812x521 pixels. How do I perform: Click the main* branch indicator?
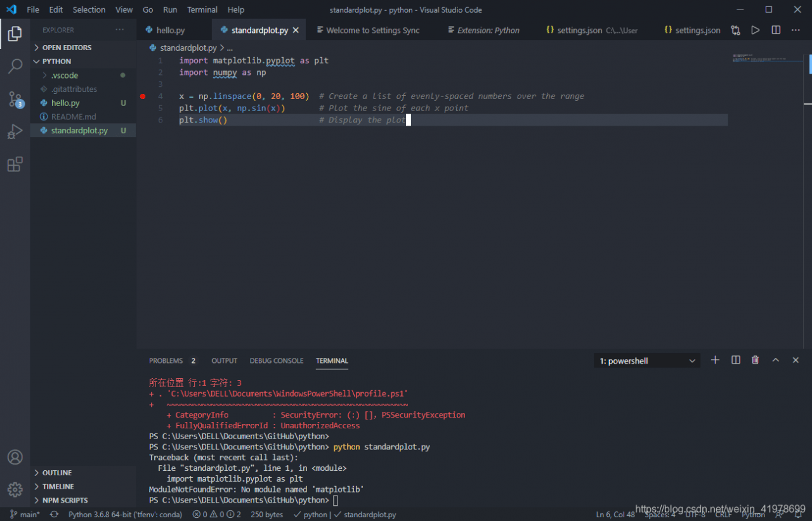24,514
